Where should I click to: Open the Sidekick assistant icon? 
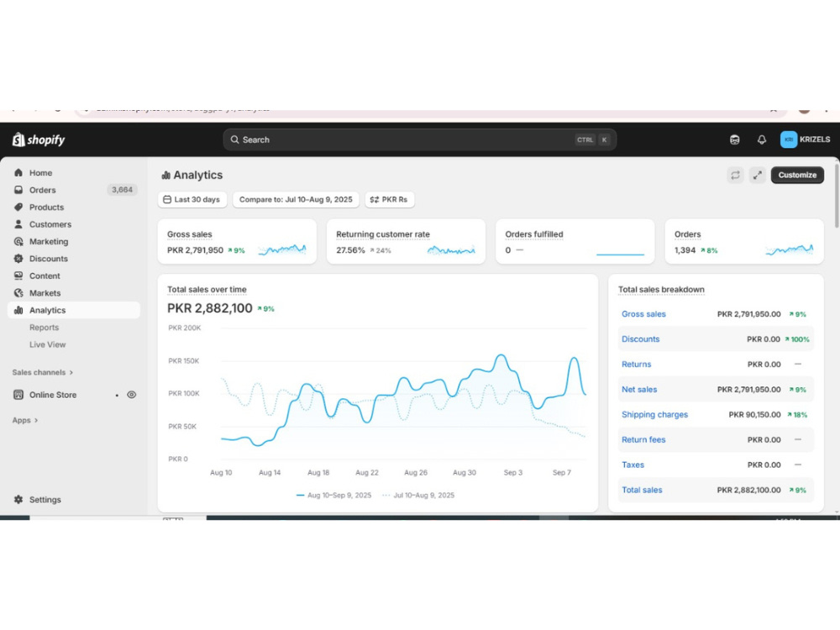click(x=734, y=139)
